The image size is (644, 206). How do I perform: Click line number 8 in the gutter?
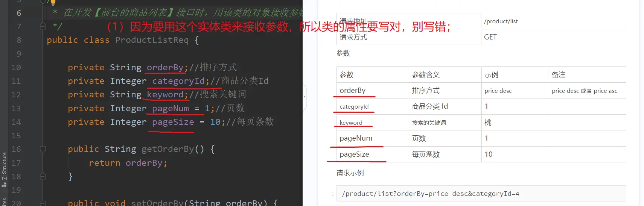coord(19,40)
